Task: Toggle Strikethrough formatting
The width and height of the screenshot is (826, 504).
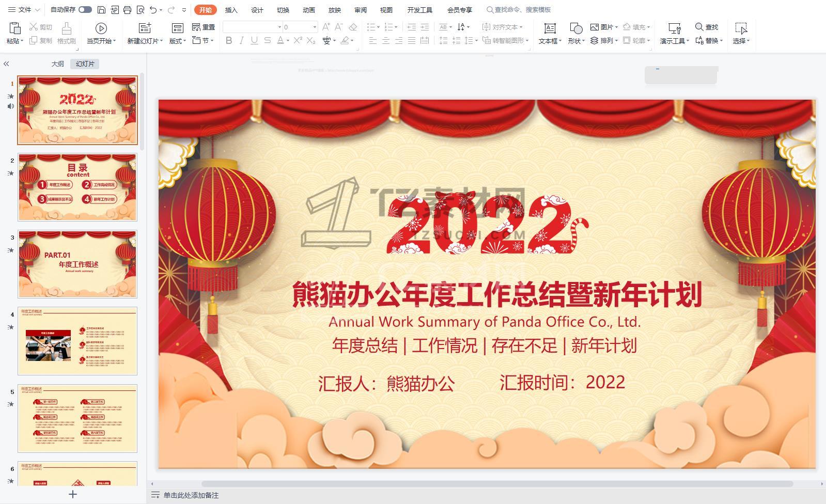Action: pos(267,40)
